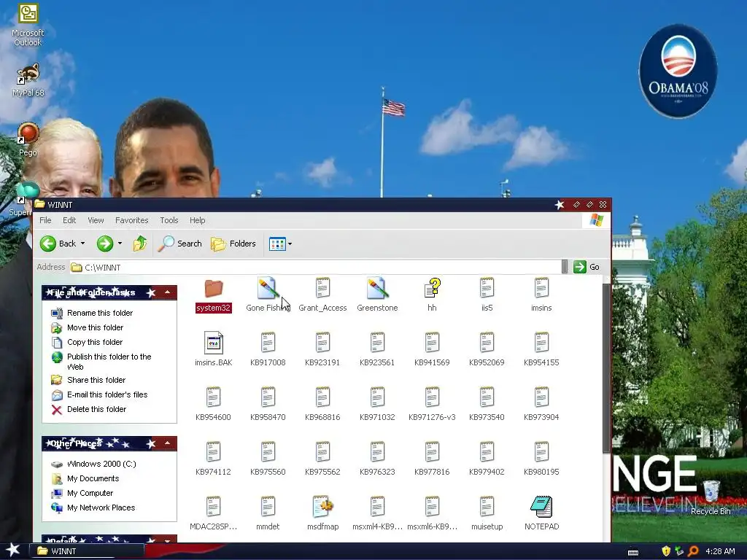
Task: Open the Search pane
Action: click(x=180, y=244)
